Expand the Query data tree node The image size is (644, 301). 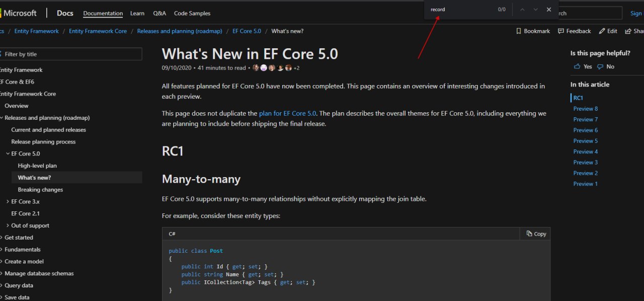click(2, 285)
